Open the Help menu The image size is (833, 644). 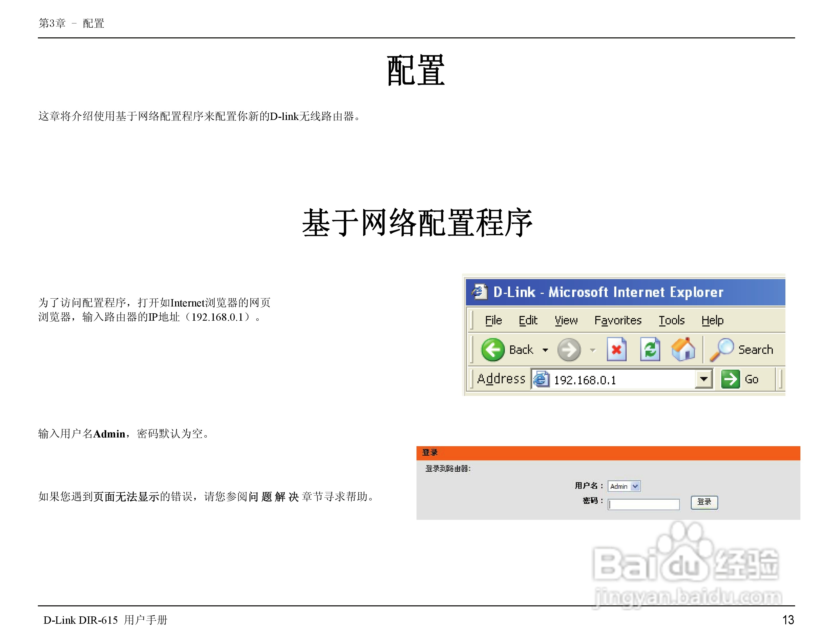pos(712,320)
